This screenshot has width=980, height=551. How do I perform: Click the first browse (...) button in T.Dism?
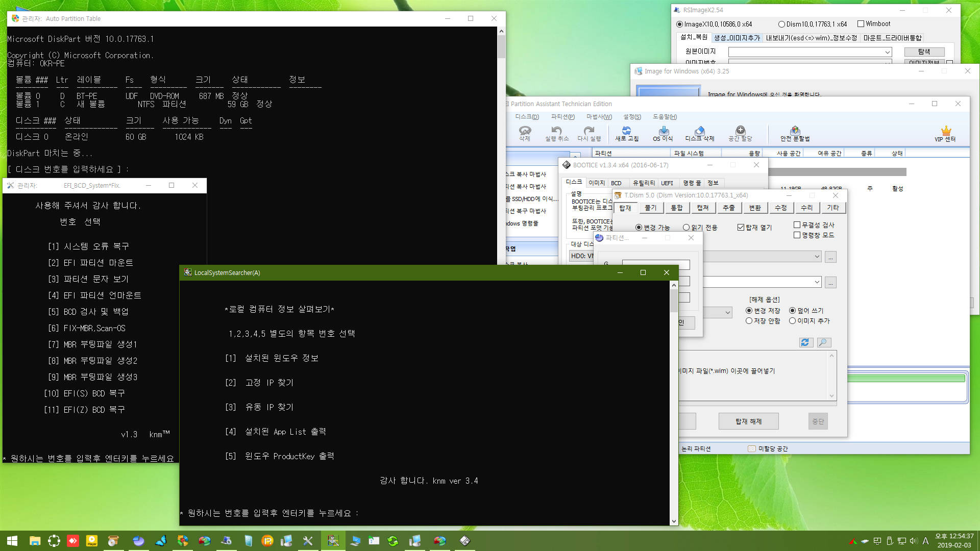coord(830,257)
